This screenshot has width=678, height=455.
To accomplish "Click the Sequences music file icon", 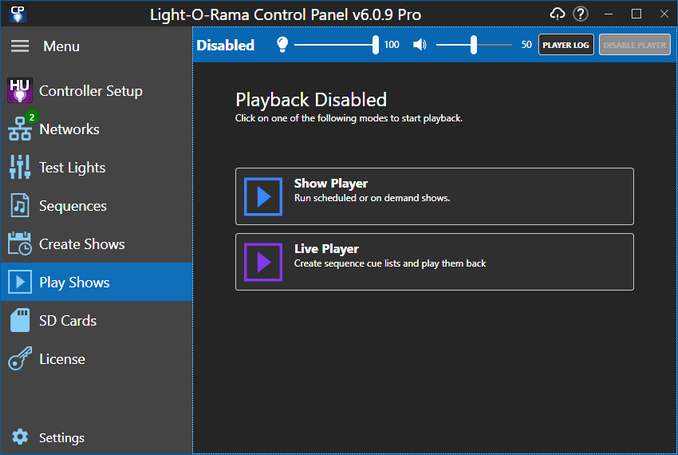I will [x=20, y=205].
